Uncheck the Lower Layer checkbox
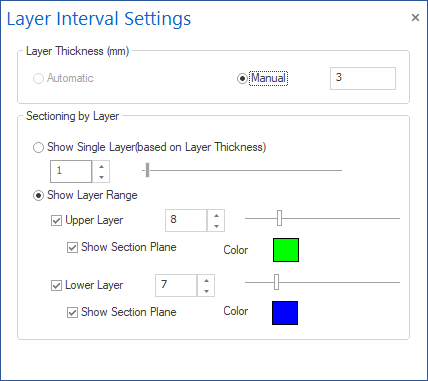428x381 pixels. click(x=56, y=285)
